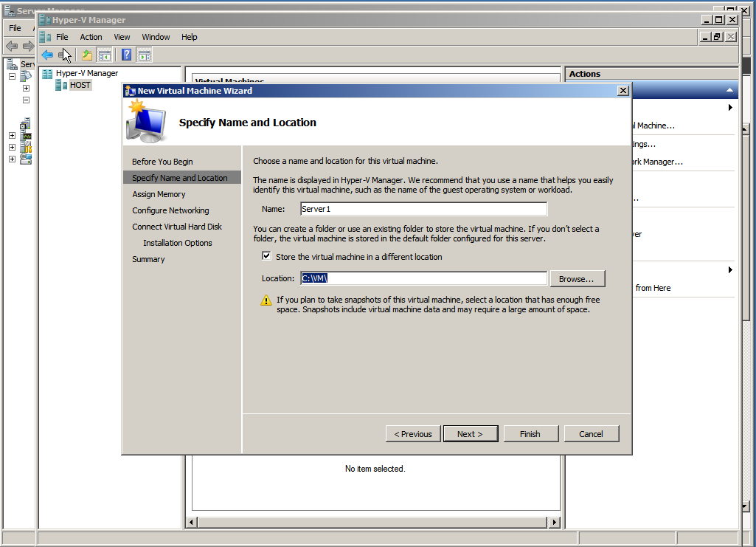Click the partially hidden Machine… action link
The width and height of the screenshot is (756, 547).
tap(653, 125)
